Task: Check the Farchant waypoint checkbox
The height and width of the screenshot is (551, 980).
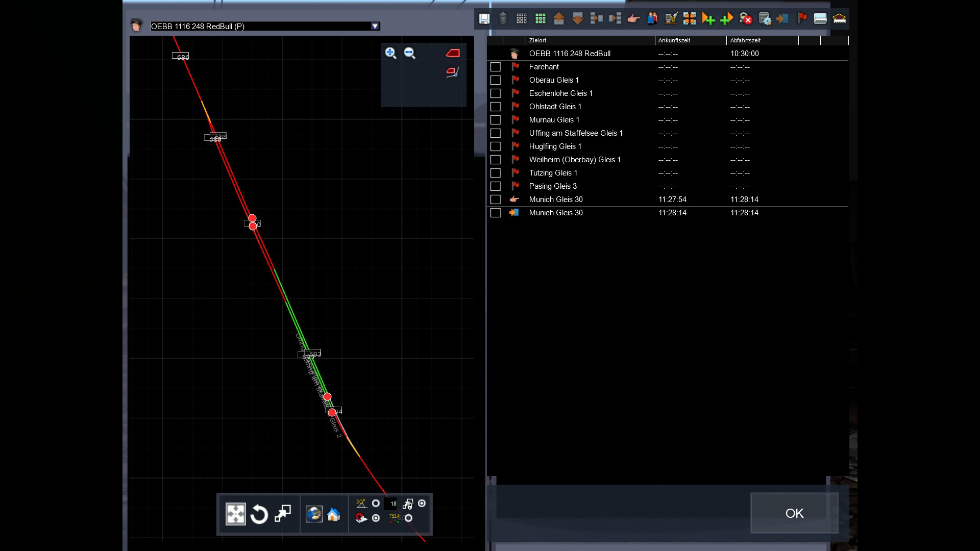Action: click(495, 67)
